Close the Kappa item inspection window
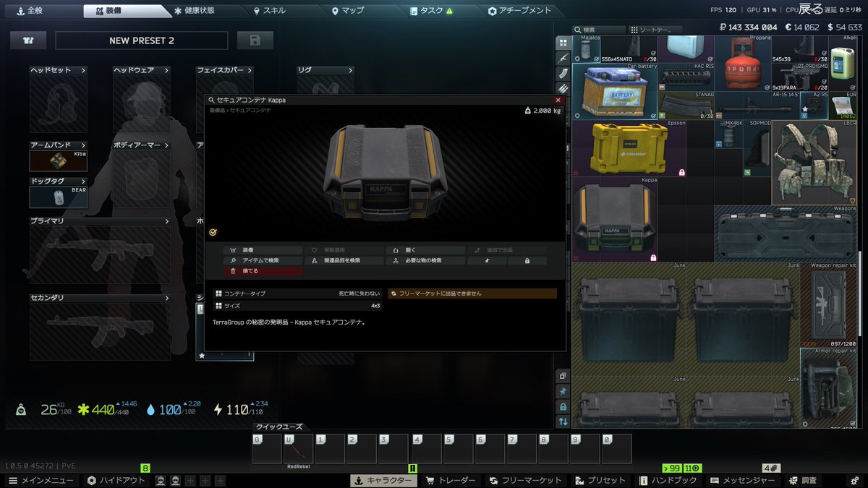868x488 pixels. tap(558, 100)
